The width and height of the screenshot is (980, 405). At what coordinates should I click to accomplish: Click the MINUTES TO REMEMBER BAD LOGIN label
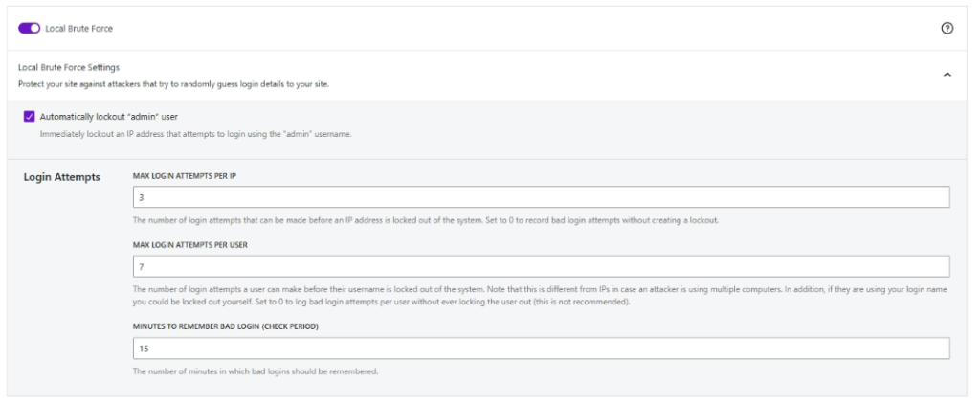pos(226,326)
